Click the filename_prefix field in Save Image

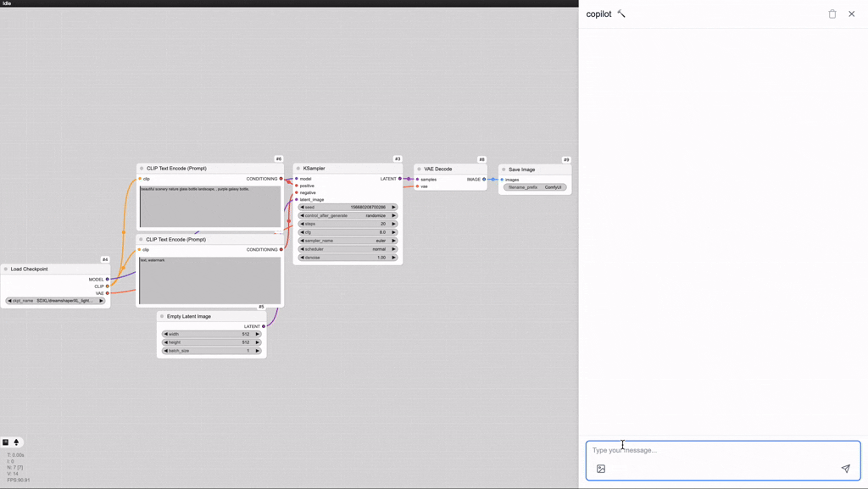535,187
